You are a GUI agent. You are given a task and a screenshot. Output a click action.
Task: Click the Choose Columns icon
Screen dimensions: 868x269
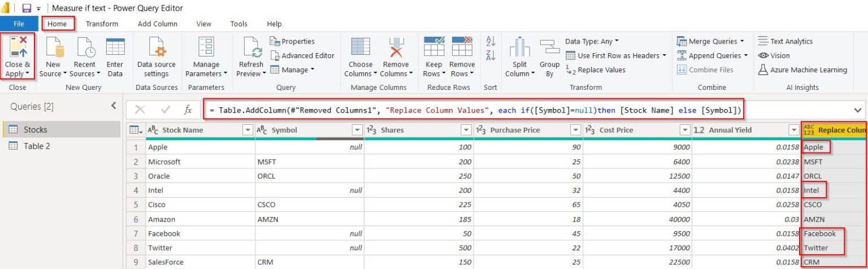tap(360, 48)
